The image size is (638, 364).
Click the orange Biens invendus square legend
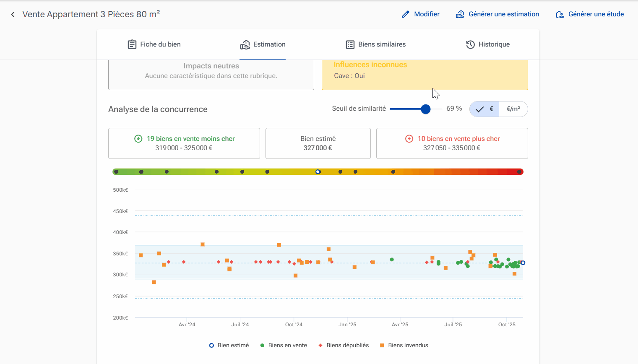coord(382,346)
